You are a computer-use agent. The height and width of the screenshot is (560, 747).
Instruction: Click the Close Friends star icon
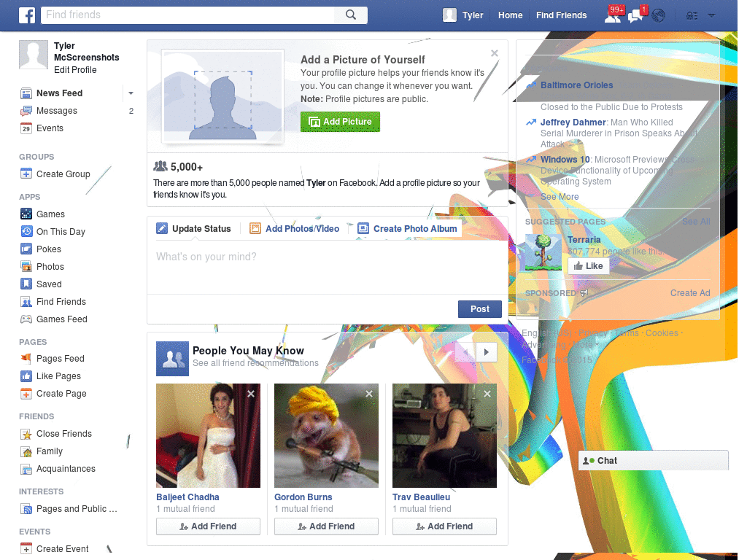(26, 434)
